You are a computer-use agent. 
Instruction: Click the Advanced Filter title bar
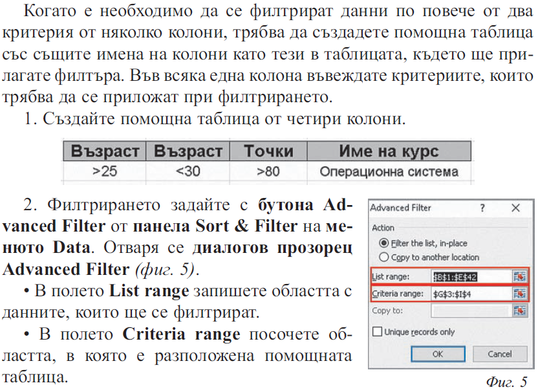[x=420, y=208]
